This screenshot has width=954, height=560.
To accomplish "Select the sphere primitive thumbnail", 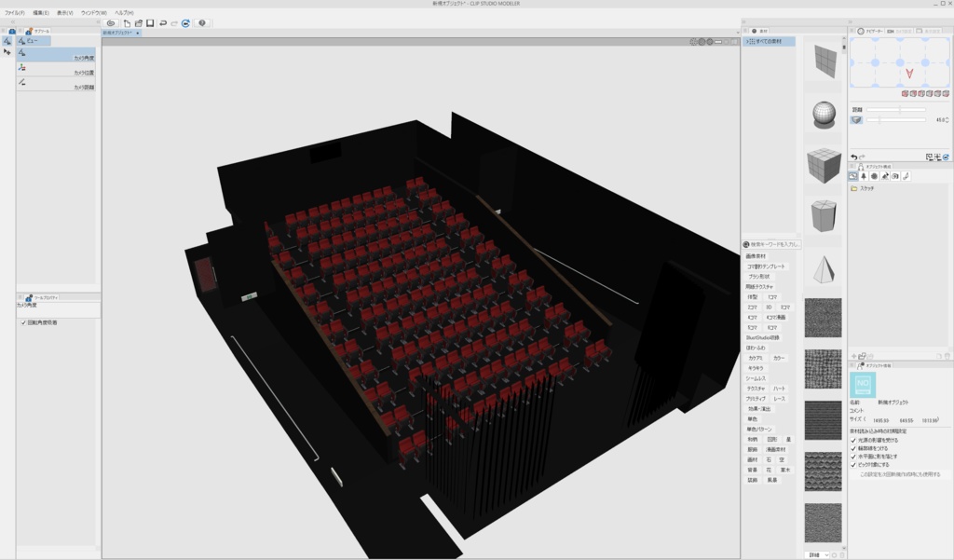I will click(x=824, y=115).
